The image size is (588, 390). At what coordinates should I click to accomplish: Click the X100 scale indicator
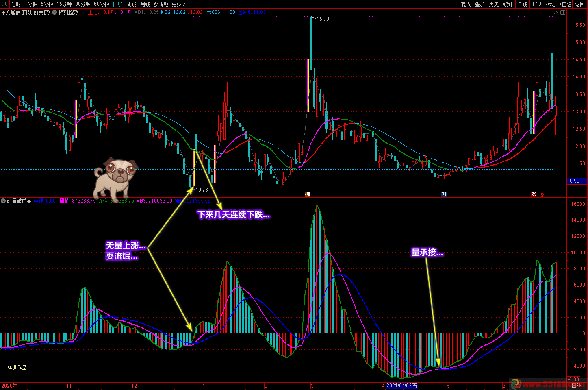click(x=573, y=379)
